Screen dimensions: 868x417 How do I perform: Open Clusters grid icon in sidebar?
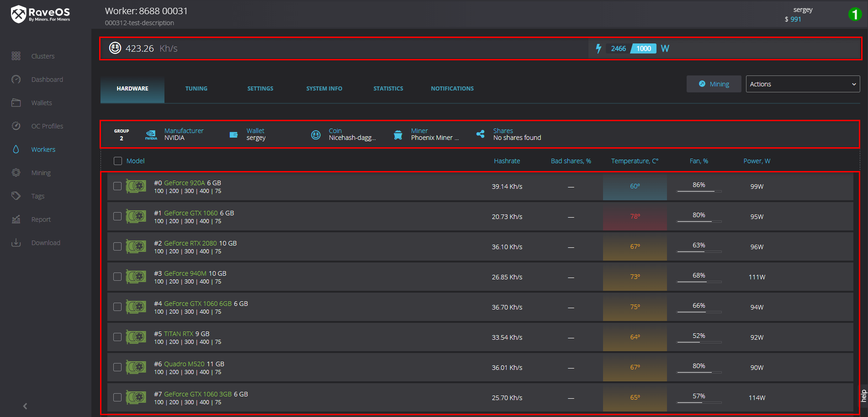point(16,56)
